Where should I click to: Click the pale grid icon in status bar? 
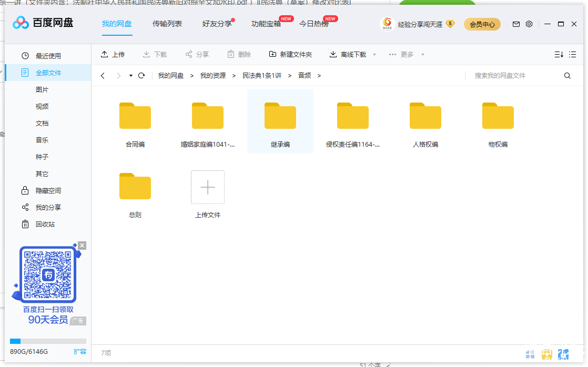pyautogui.click(x=530, y=354)
